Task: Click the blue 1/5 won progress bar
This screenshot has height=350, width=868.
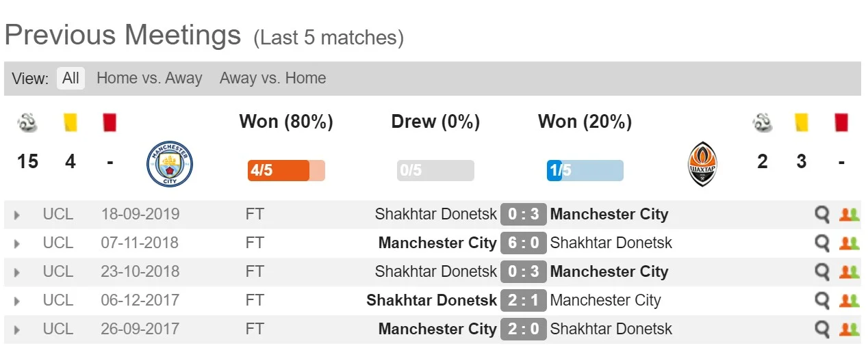Action: coord(585,170)
